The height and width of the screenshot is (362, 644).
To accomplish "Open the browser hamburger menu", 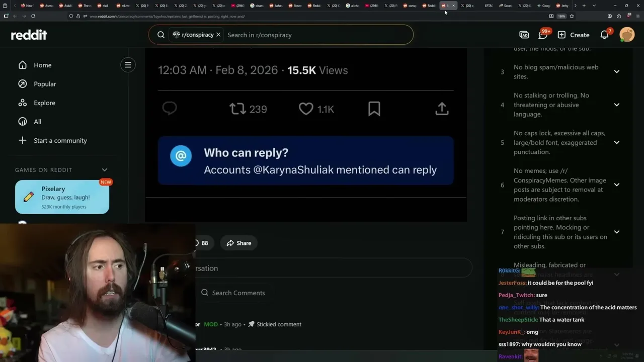I will [x=637, y=16].
